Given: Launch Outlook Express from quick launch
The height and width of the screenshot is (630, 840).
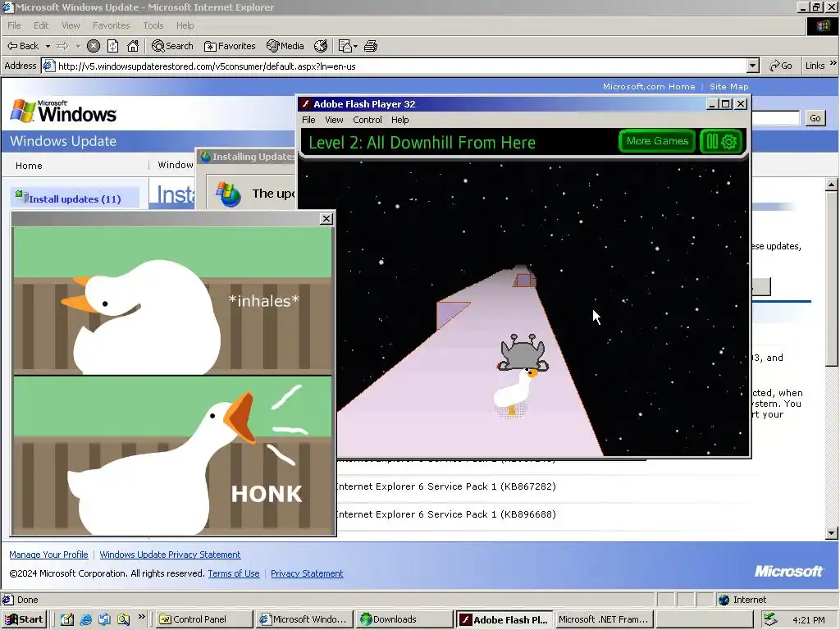Looking at the screenshot, I should (104, 619).
